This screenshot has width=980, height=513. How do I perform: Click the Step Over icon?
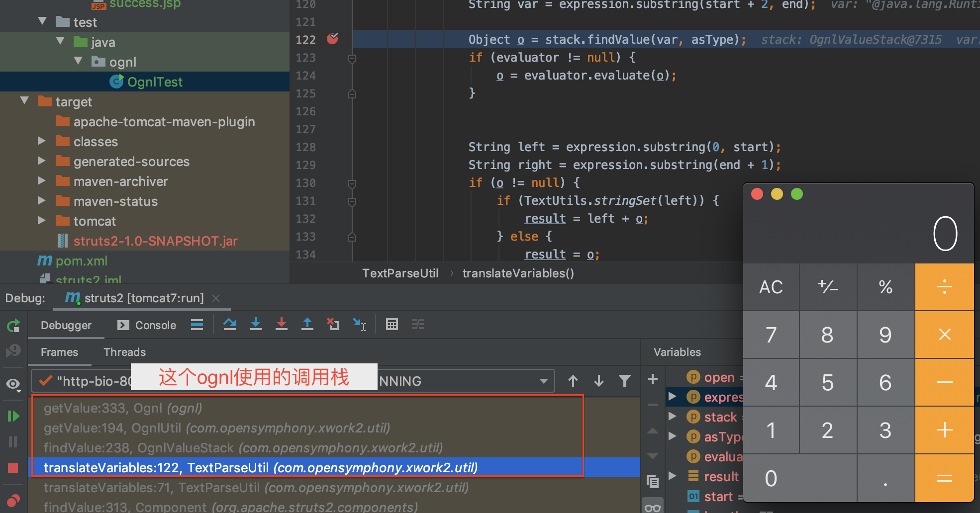230,325
